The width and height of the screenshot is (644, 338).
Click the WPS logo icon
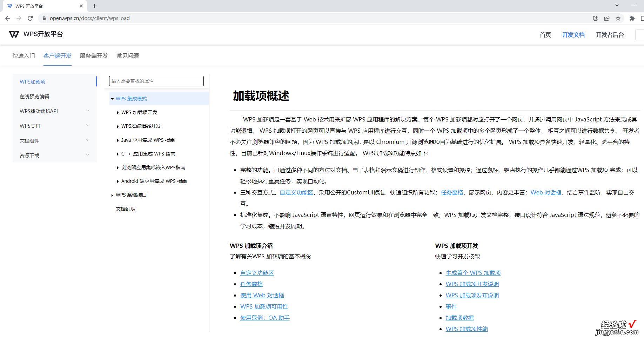click(14, 34)
